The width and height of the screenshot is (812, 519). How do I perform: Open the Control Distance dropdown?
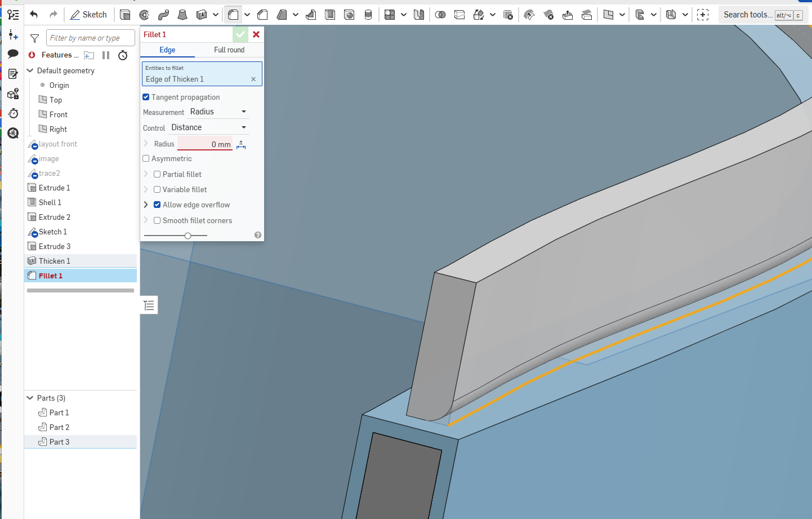click(209, 127)
